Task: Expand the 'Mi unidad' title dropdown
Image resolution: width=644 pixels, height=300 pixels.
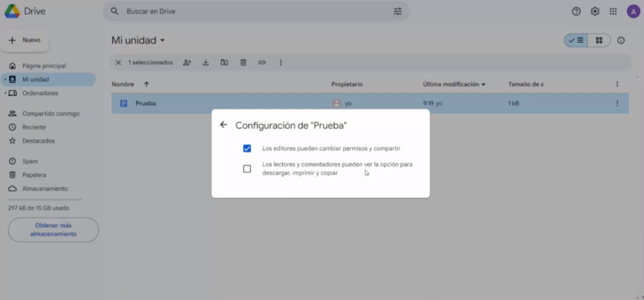Action: [162, 40]
